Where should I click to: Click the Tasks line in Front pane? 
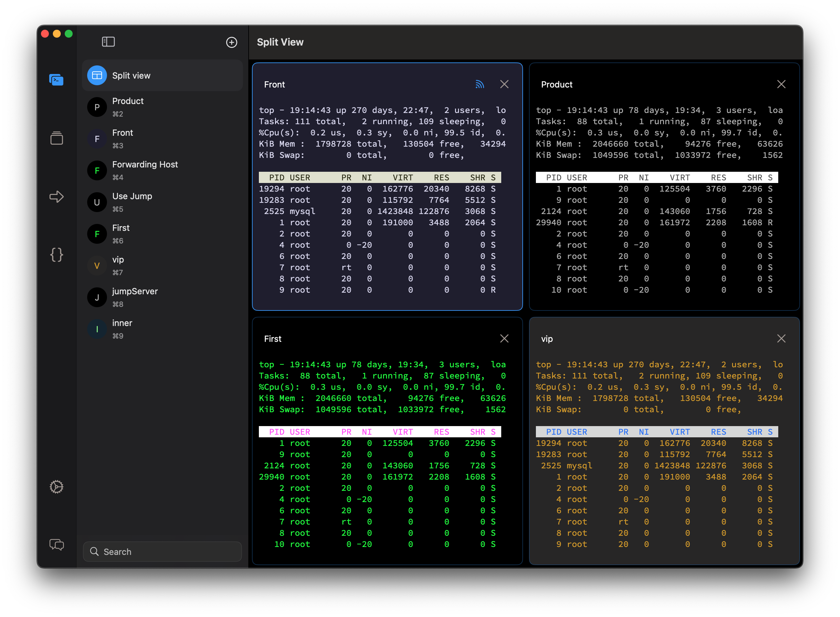(x=383, y=121)
